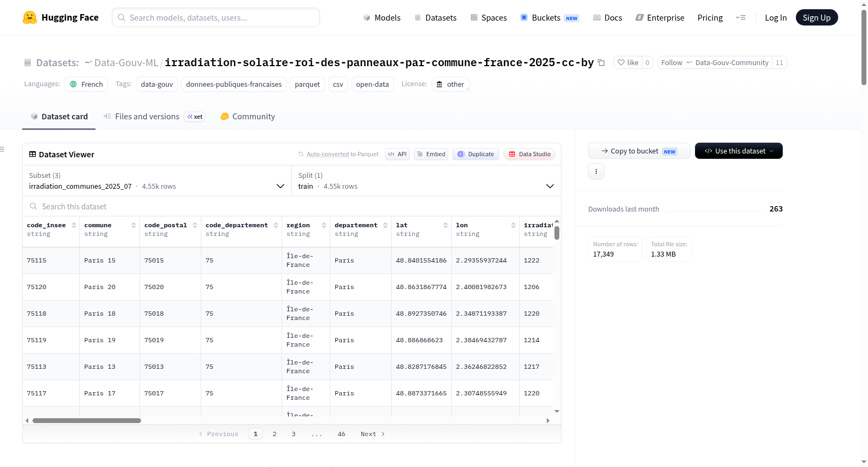Open the Use this dataset dropdown
This screenshot has width=868, height=467.
739,151
